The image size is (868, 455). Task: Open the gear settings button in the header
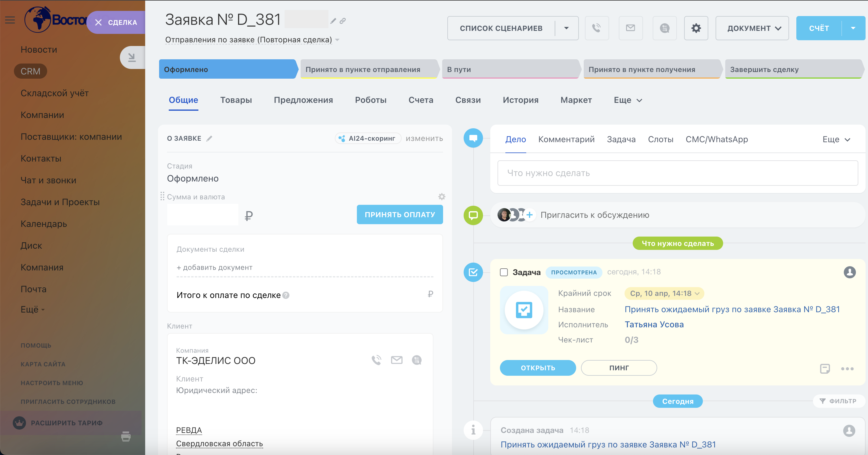pyautogui.click(x=696, y=28)
